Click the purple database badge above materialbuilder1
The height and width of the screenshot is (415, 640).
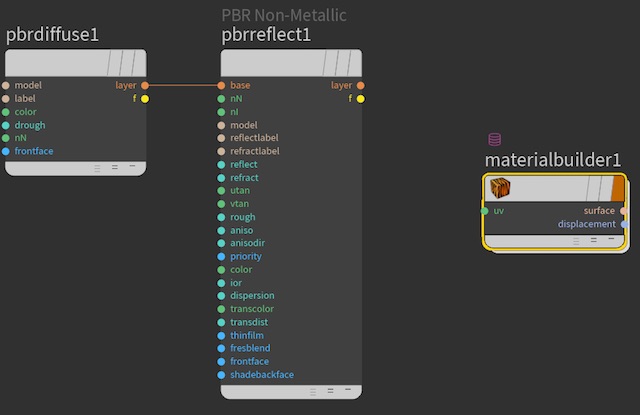(494, 140)
